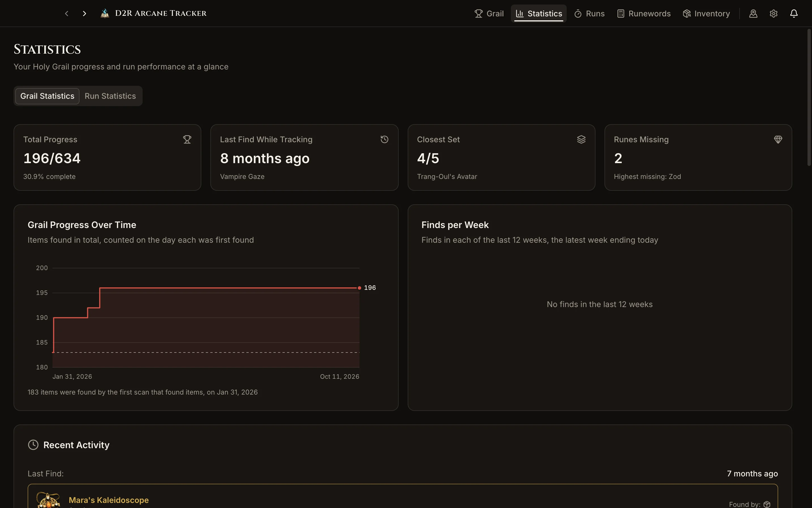Screen dimensions: 812x508
Task: Click the 196 endpoint dot on the chart
Action: tap(359, 288)
